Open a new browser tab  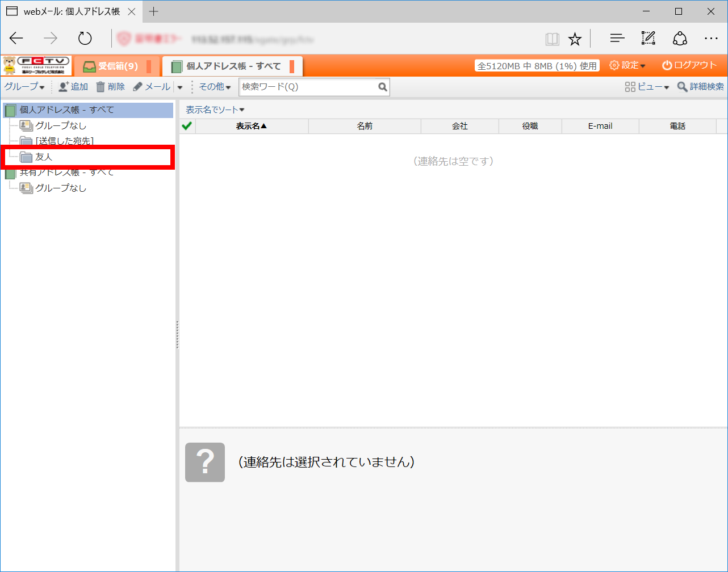(x=153, y=11)
